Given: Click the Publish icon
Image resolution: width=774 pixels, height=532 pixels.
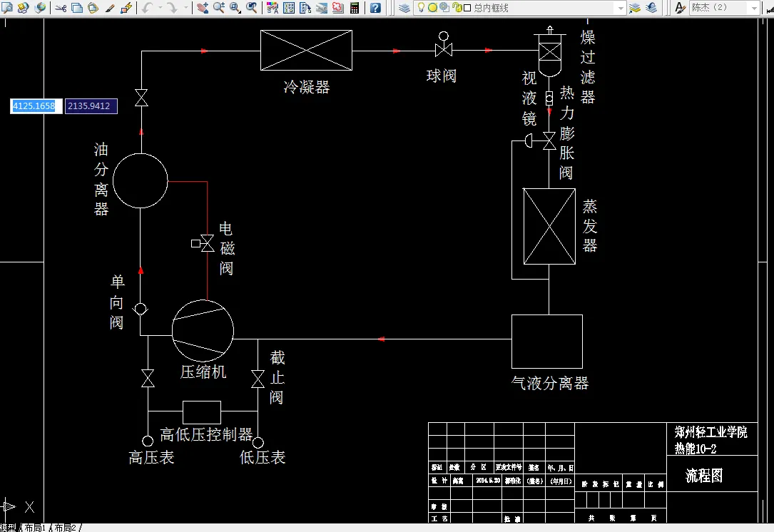Looking at the screenshot, I should click(x=24, y=7).
